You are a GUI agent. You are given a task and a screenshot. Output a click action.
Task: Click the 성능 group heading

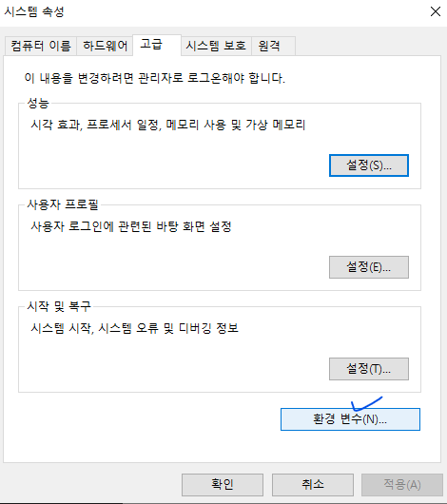coord(38,104)
